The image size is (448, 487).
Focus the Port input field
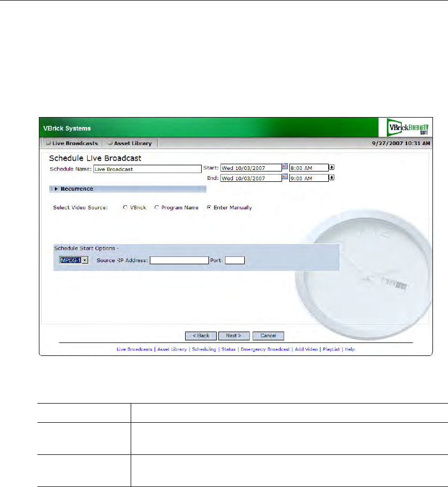click(x=235, y=260)
